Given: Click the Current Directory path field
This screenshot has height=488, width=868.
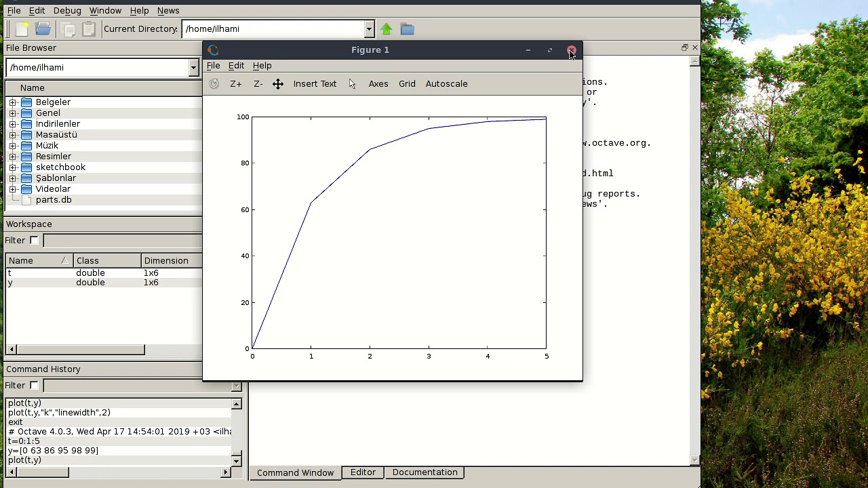Looking at the screenshot, I should pyautogui.click(x=273, y=29).
